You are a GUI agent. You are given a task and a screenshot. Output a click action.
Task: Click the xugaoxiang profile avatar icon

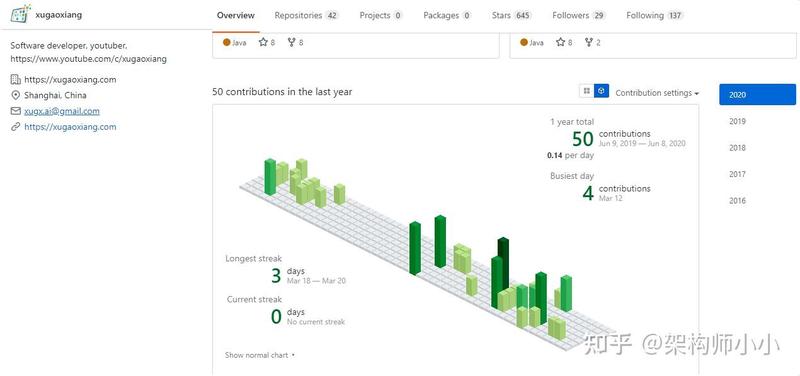[20, 14]
